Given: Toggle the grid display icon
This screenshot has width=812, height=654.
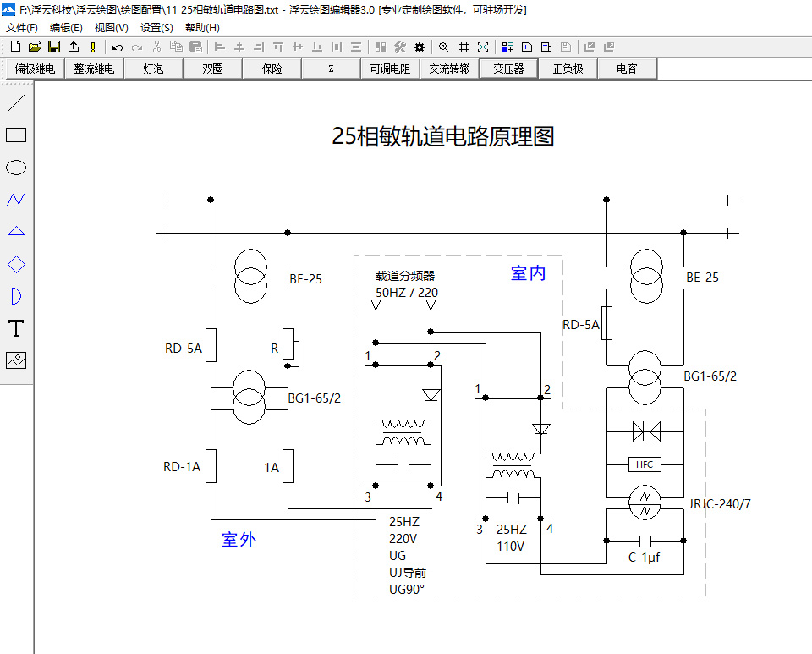Looking at the screenshot, I should (464, 47).
